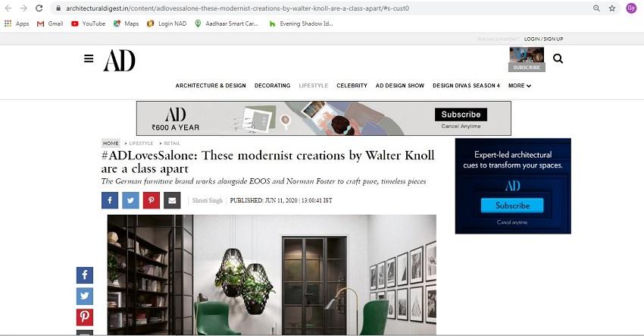Share article via Facebook button under headline
Screen dimensions: 644x336
click(110, 200)
